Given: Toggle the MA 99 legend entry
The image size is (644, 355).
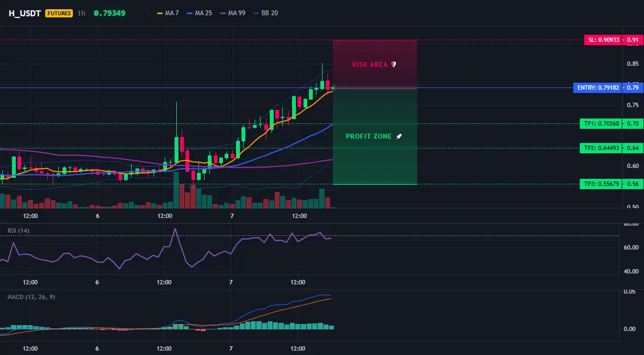Looking at the screenshot, I should point(232,13).
